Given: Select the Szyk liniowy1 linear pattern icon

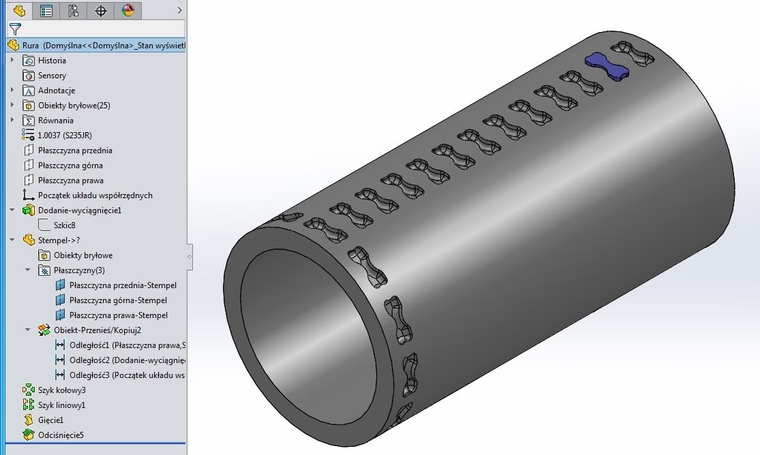Looking at the screenshot, I should (x=29, y=405).
